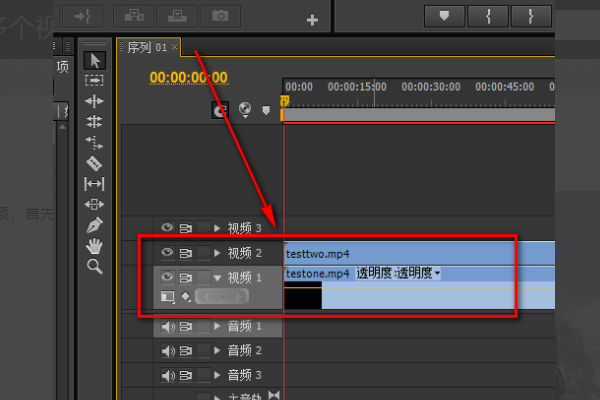Image resolution: width=600 pixels, height=400 pixels.
Task: Click the Export Frame camera icon
Action: 220,16
